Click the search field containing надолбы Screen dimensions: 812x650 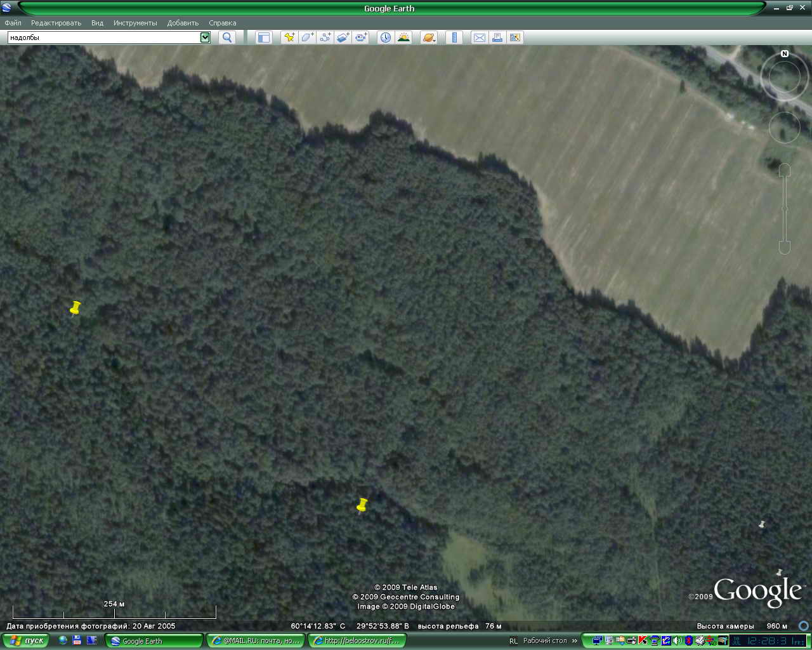[104, 37]
